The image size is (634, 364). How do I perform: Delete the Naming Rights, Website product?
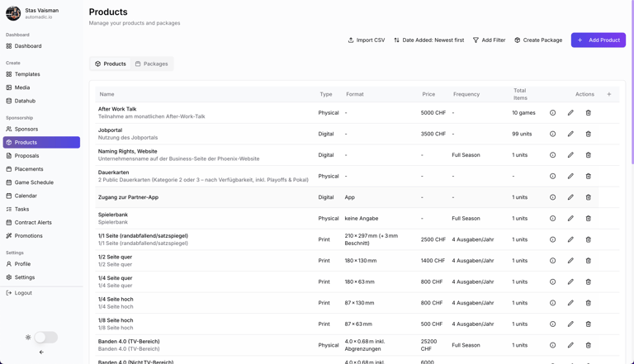click(x=589, y=155)
